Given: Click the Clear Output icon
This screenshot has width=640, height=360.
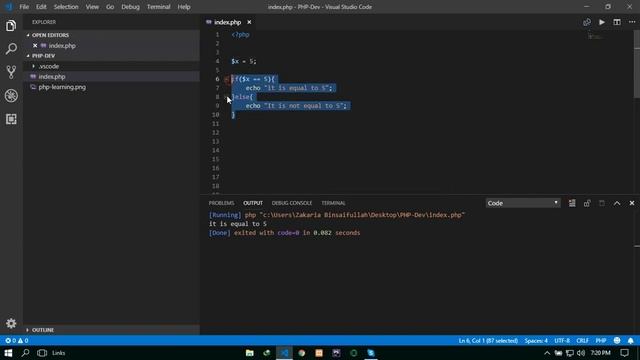Looking at the screenshot, I should [572, 203].
